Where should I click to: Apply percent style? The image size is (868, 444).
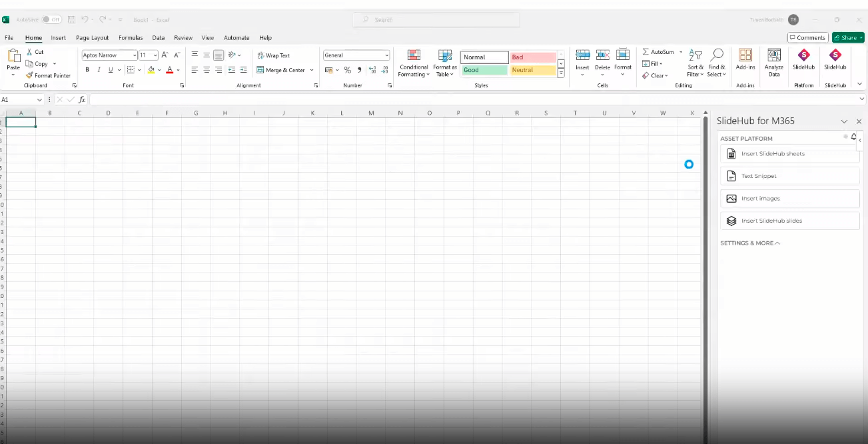pyautogui.click(x=347, y=70)
